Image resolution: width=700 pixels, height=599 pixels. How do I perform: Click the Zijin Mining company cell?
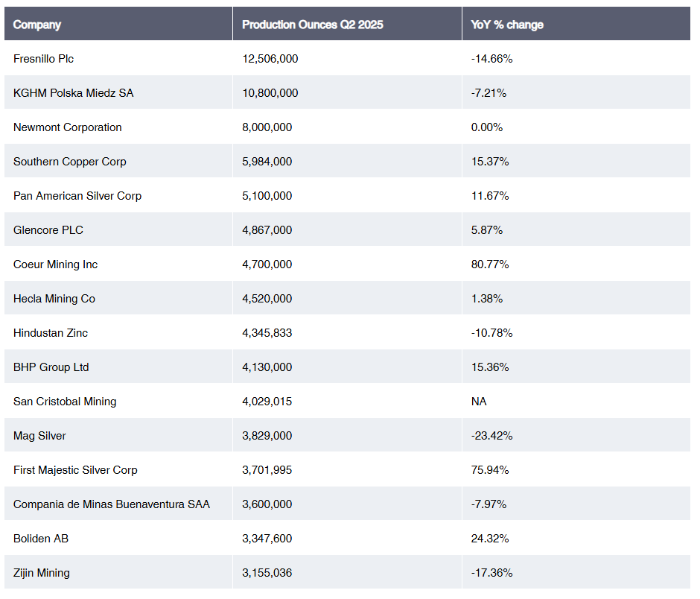(42, 573)
